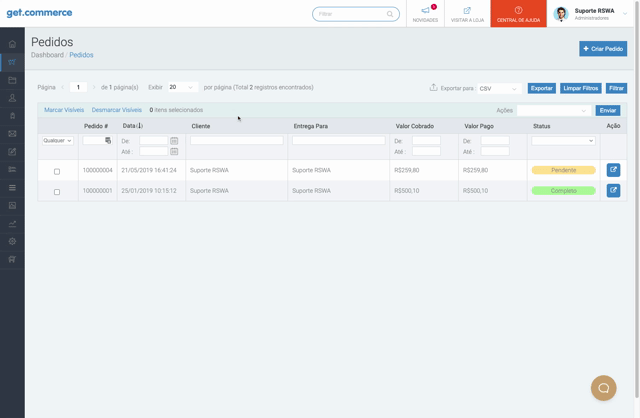The height and width of the screenshot is (418, 640).
Task: Click the Novidades megaphone icon
Action: pos(425,10)
